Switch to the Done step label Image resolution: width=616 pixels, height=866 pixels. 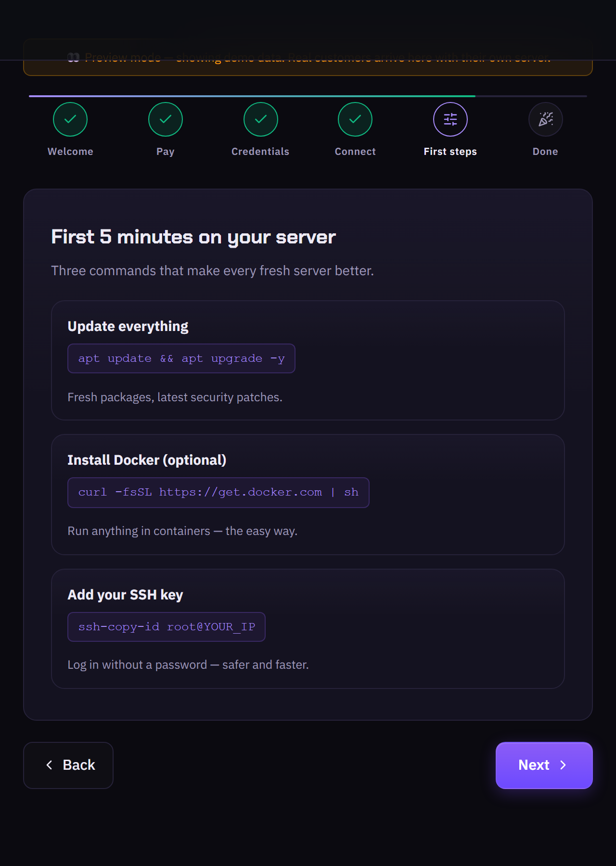(x=545, y=152)
